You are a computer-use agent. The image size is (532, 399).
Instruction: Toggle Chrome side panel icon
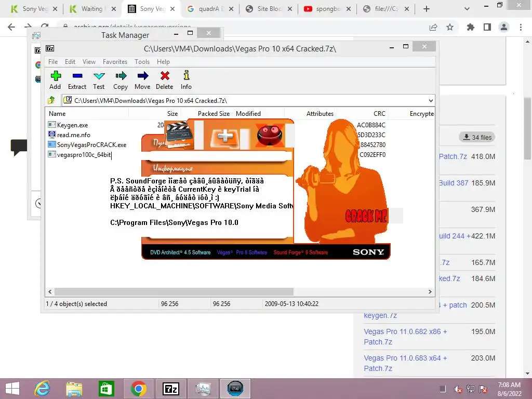point(487,27)
